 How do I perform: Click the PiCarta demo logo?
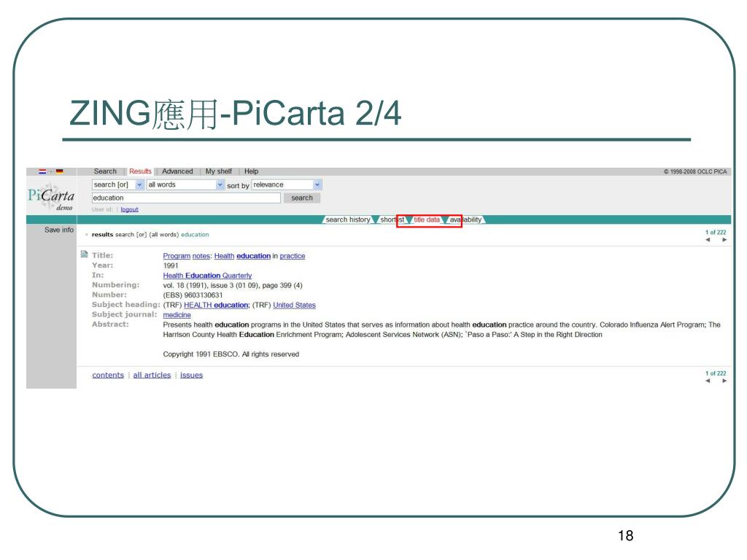51,198
